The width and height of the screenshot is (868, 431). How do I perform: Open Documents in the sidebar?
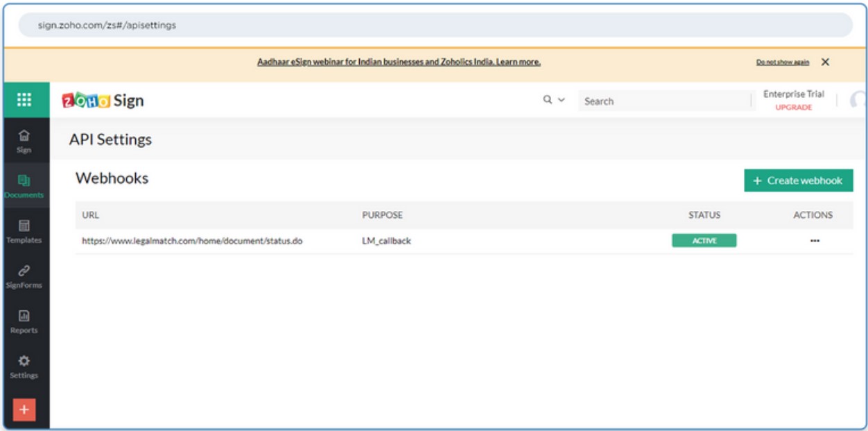[24, 185]
